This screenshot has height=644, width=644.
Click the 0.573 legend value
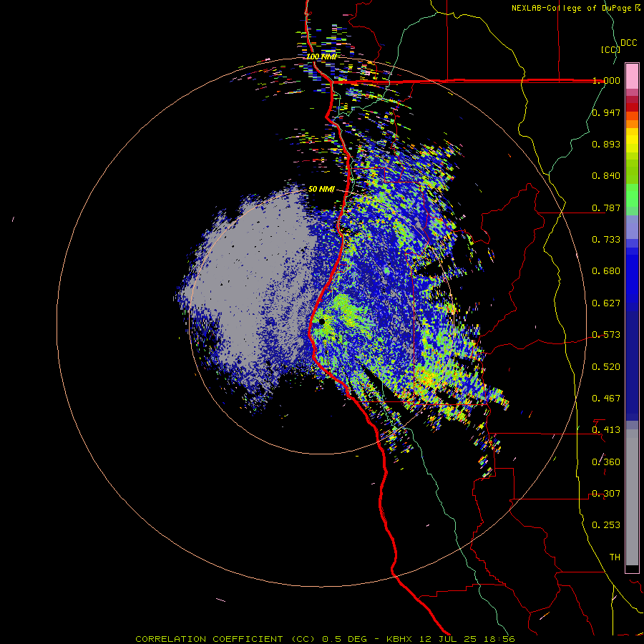606,335
